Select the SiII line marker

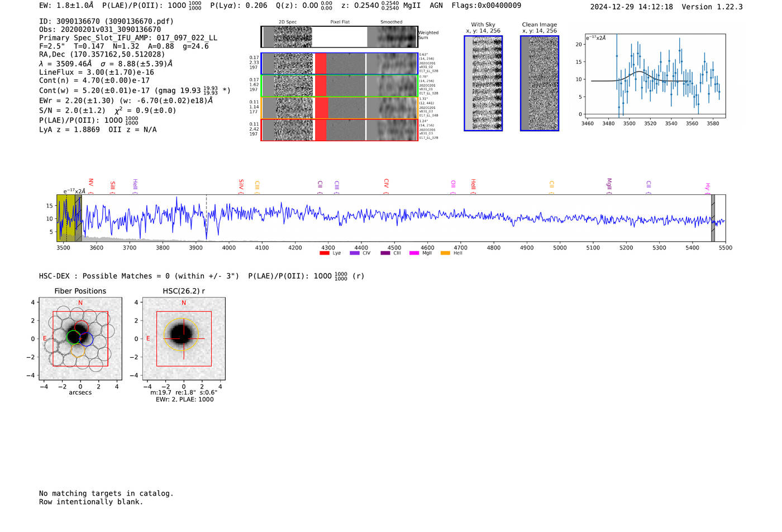pyautogui.click(x=112, y=188)
